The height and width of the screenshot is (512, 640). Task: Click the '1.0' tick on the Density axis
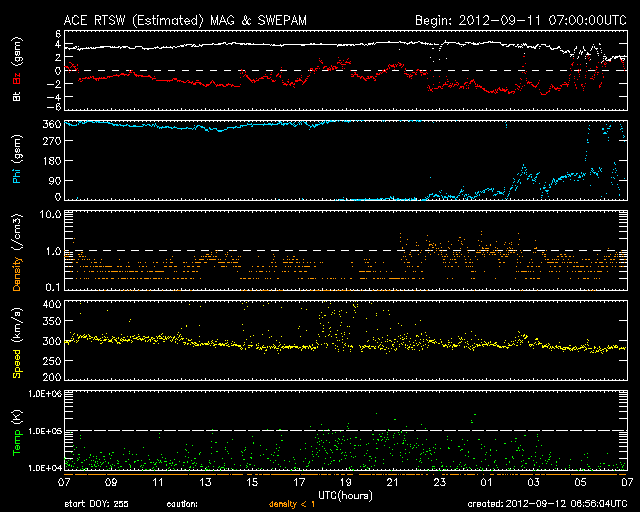(x=53, y=251)
